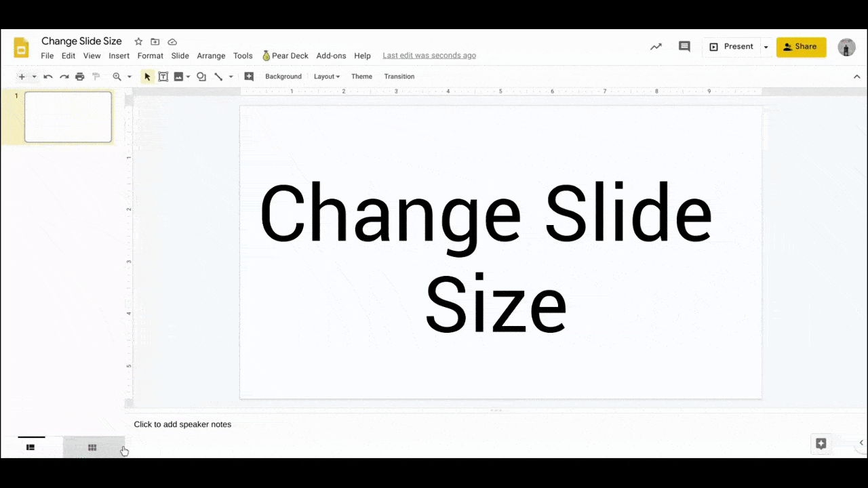The width and height of the screenshot is (868, 488).
Task: Click the Transition button
Action: 399,77
